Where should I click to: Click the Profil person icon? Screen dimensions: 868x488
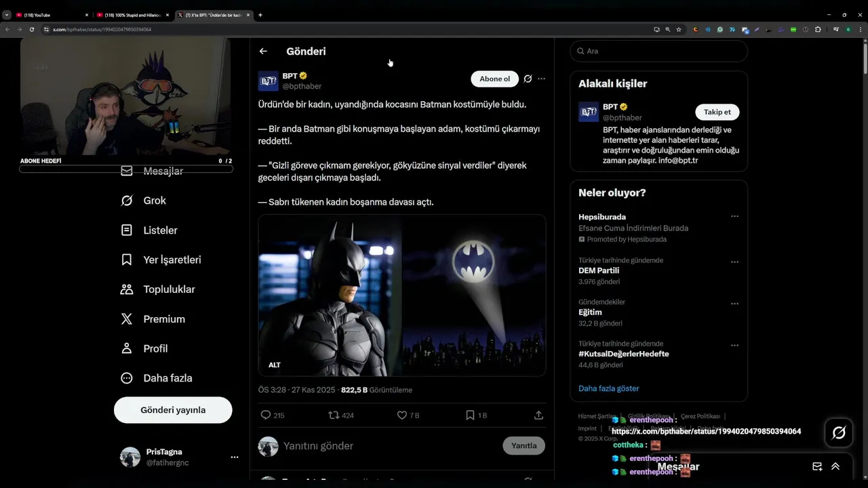coord(127,348)
